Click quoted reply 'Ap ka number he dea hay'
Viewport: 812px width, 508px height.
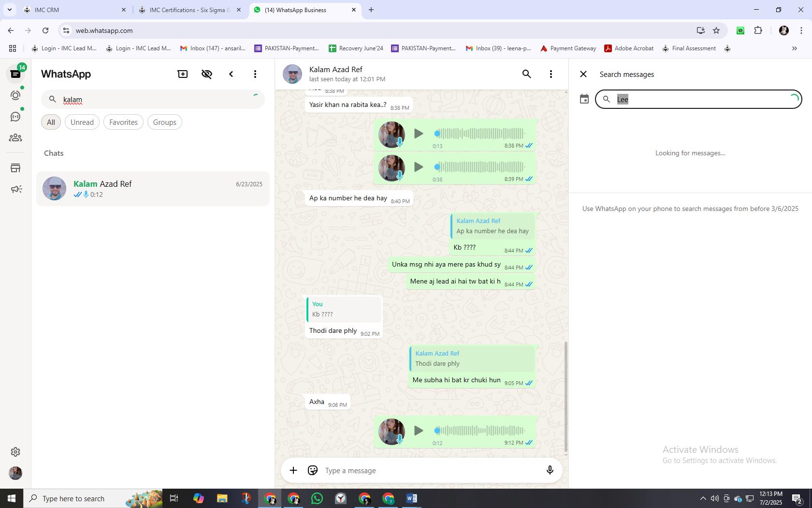pyautogui.click(x=493, y=226)
